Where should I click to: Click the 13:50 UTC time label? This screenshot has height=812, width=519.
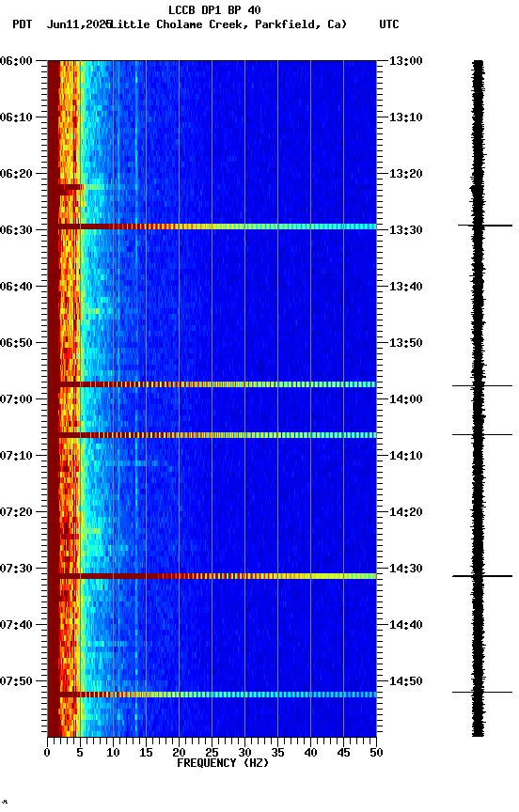tap(405, 343)
